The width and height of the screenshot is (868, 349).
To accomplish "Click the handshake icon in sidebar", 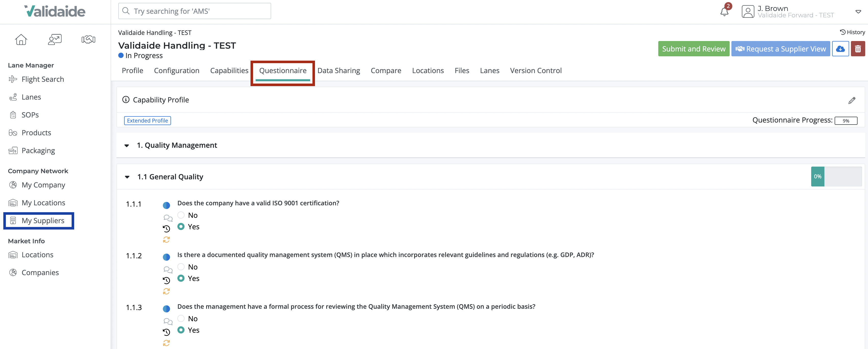I will pyautogui.click(x=88, y=39).
